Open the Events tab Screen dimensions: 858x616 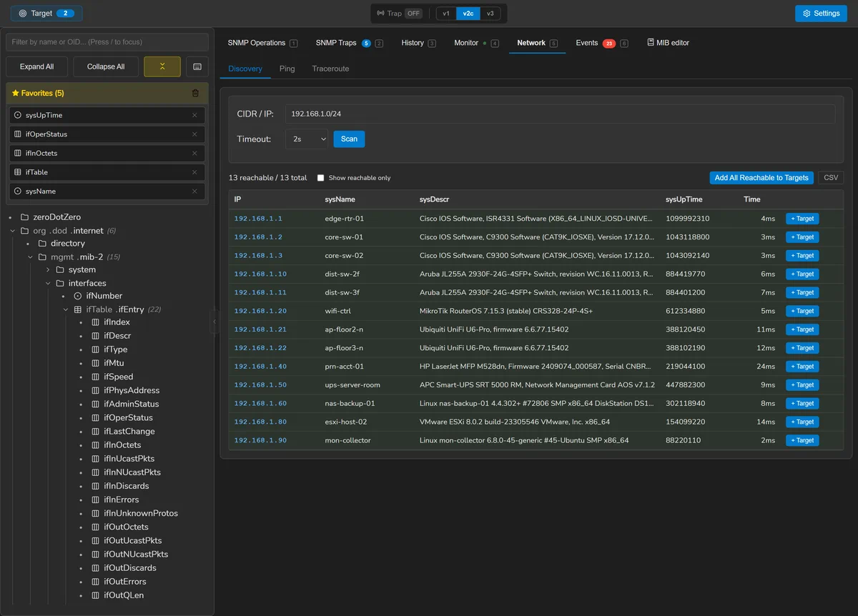[601, 43]
